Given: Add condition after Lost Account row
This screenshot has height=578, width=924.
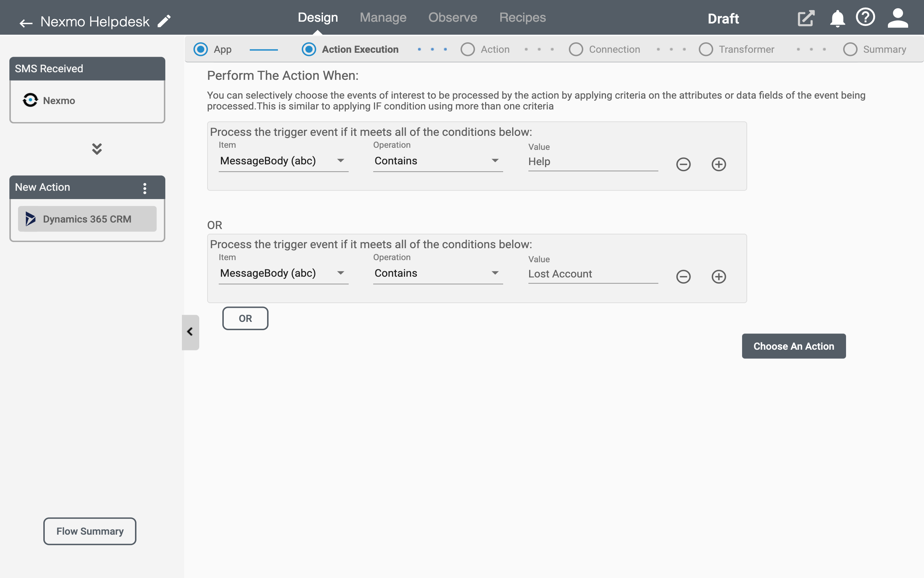Looking at the screenshot, I should [x=719, y=277].
